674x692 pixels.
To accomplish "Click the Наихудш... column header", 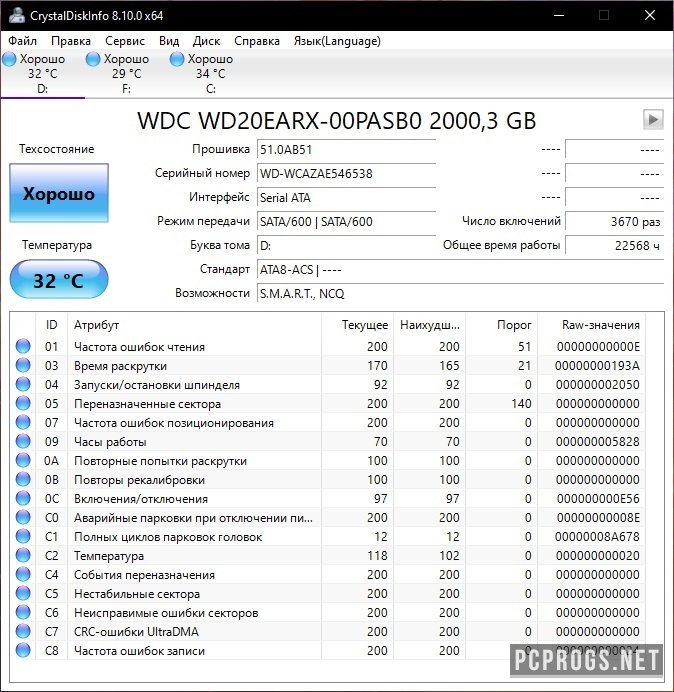I will [x=430, y=325].
